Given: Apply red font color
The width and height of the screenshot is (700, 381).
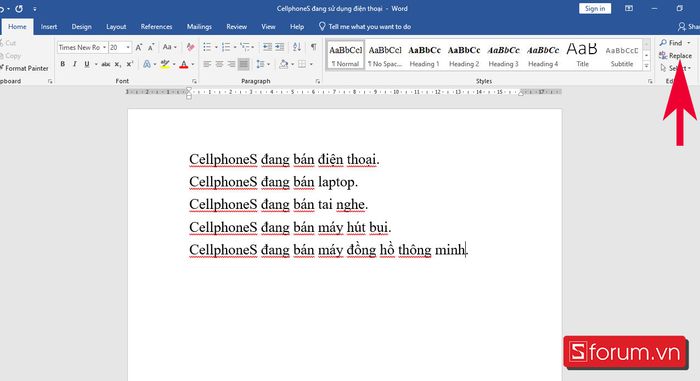Looking at the screenshot, I should 183,64.
